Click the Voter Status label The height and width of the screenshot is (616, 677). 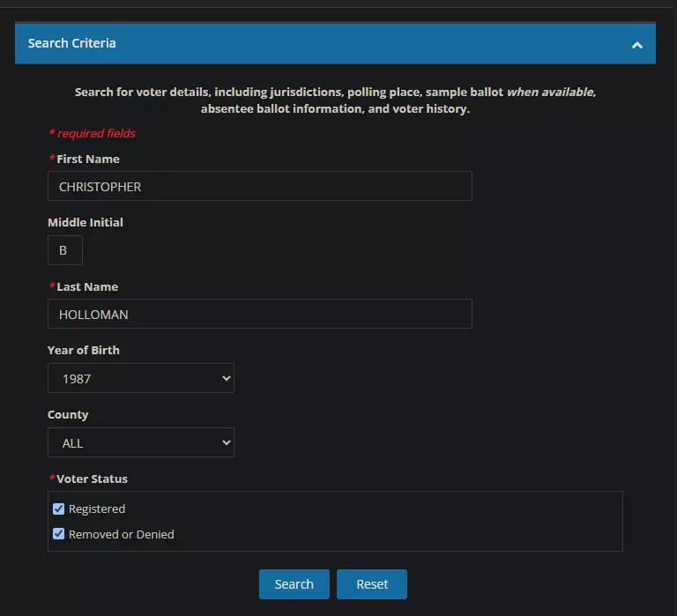click(x=92, y=479)
